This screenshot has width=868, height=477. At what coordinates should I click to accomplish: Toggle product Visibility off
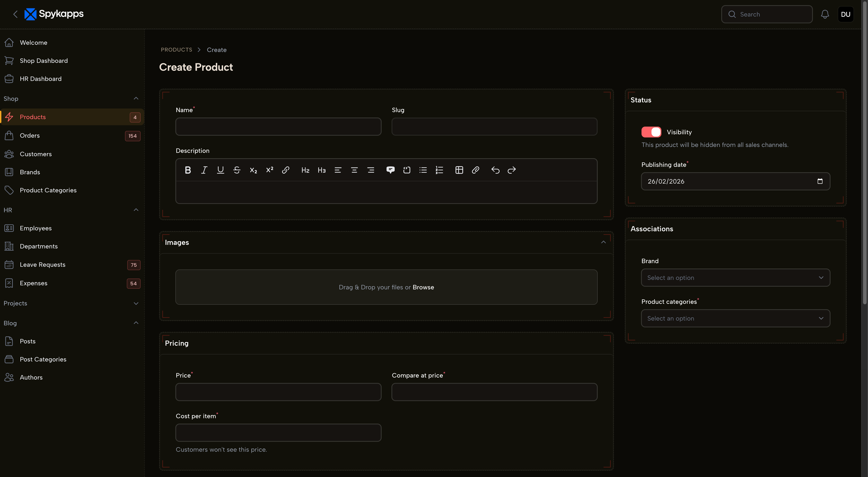(x=651, y=132)
